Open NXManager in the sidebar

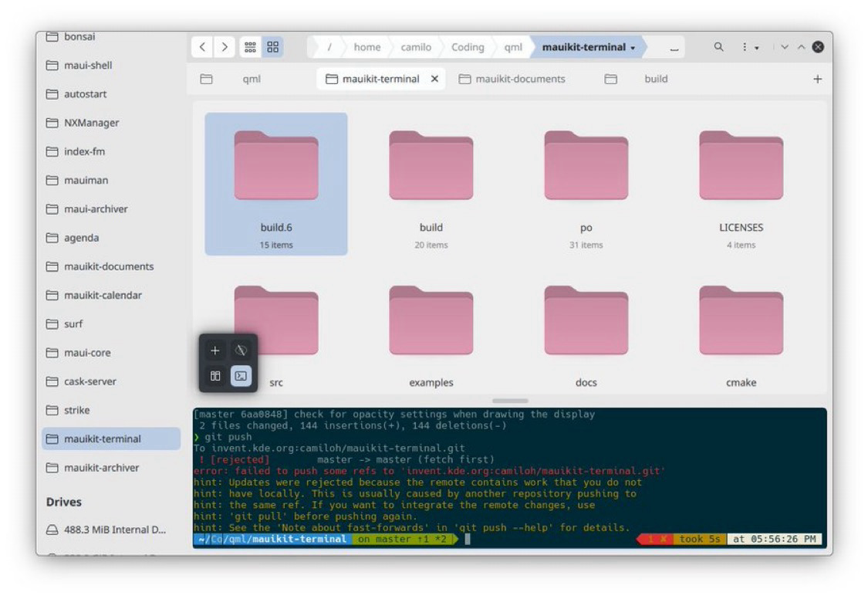point(111,123)
